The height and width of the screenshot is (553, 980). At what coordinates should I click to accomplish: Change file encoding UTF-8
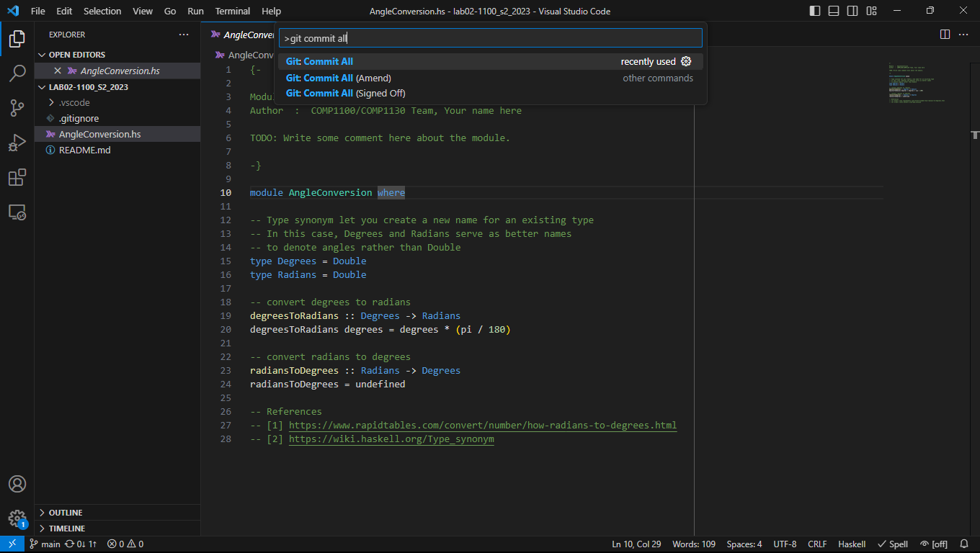[x=785, y=544]
